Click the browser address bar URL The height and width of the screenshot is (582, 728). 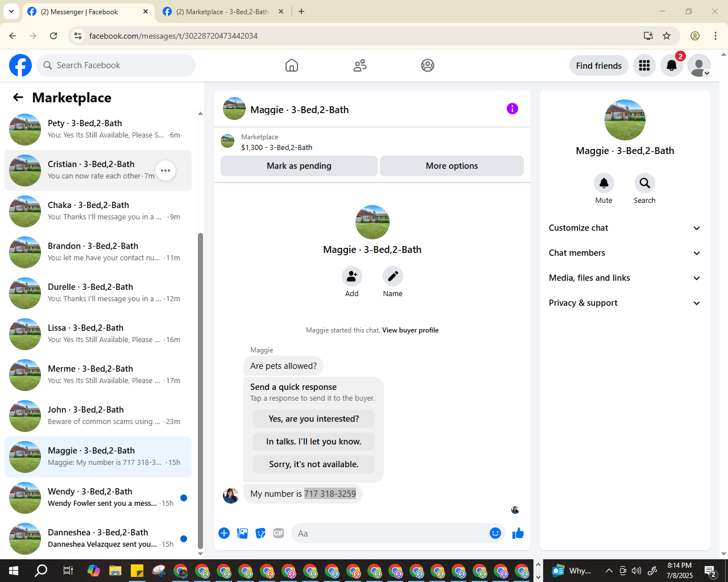click(173, 36)
